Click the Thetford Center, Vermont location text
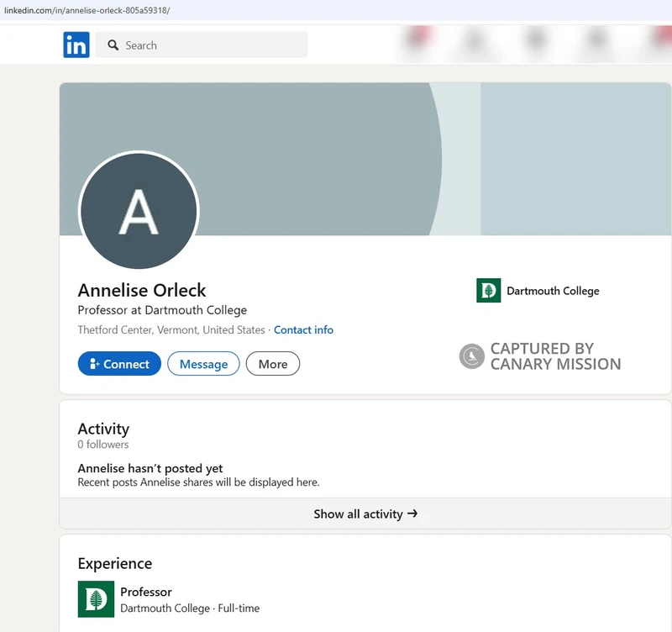This screenshot has width=672, height=632. pyautogui.click(x=171, y=329)
